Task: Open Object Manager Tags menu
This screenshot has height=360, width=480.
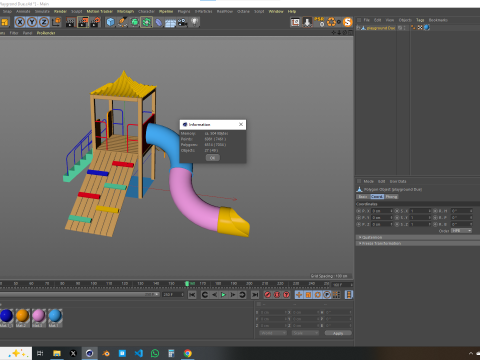Action: 420,20
